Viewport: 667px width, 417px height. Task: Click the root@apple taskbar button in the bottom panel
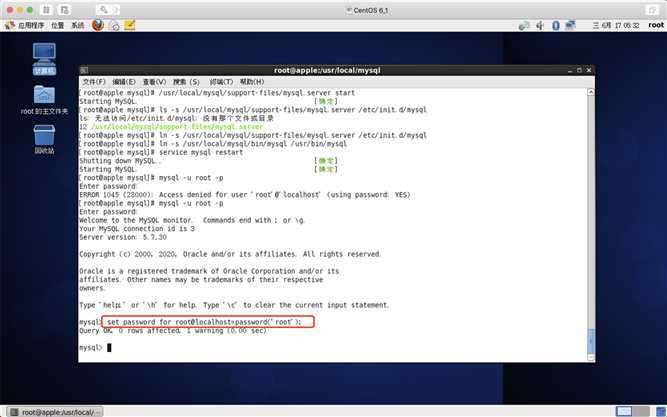click(56, 412)
